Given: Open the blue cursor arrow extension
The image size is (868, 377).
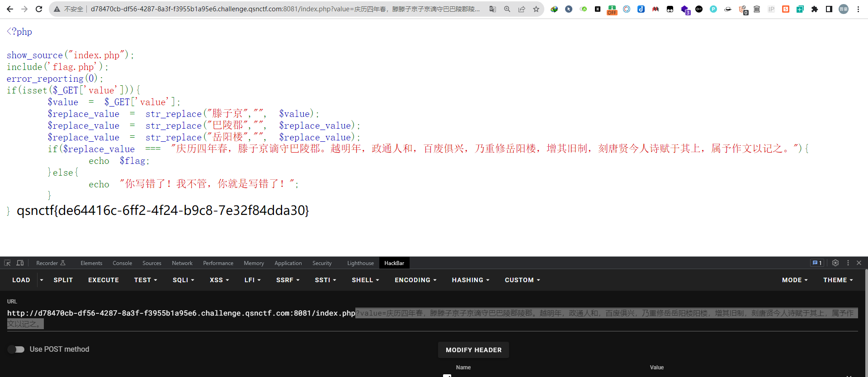Looking at the screenshot, I should click(569, 9).
